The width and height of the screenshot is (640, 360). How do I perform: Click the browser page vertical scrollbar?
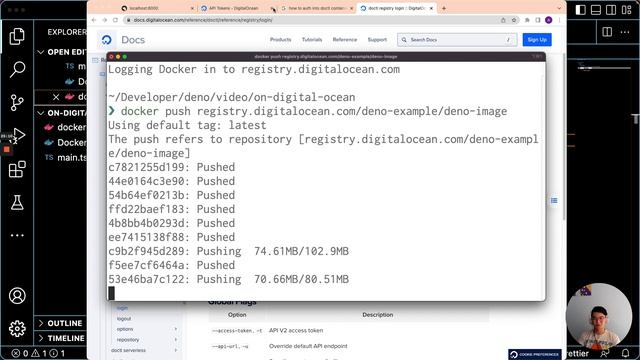point(564,137)
